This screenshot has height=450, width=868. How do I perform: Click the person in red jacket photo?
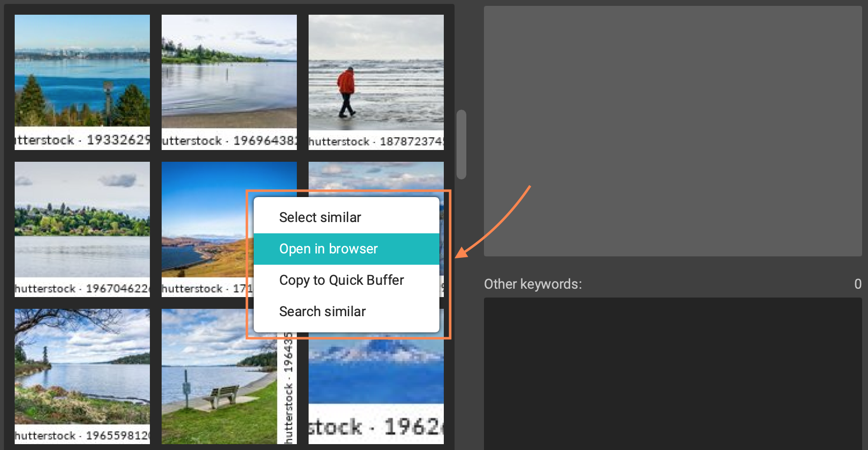pyautogui.click(x=376, y=74)
